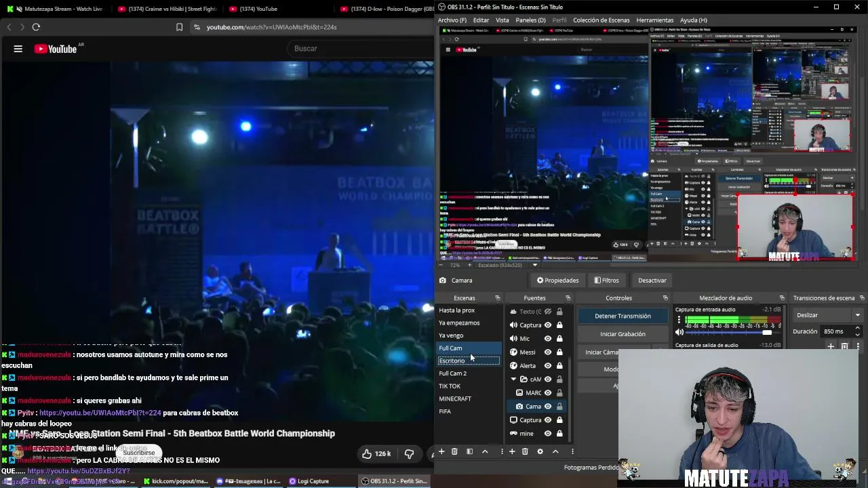Select the Escritorio scene
The image size is (868, 488).
click(469, 361)
